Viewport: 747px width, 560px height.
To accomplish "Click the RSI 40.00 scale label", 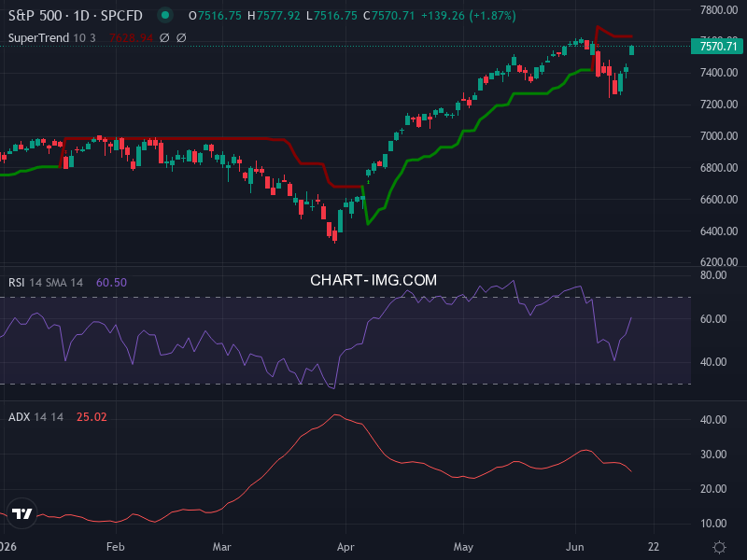I will tap(713, 362).
